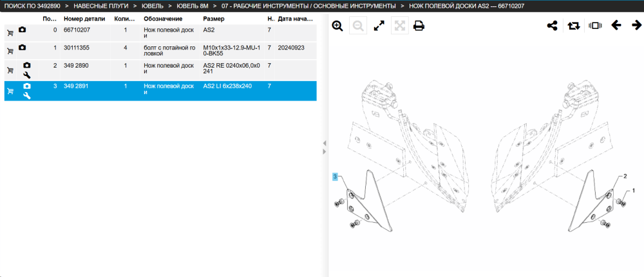Collapse panel using left splitter arrow
Viewport: 644px width, 277px height.
(324, 143)
